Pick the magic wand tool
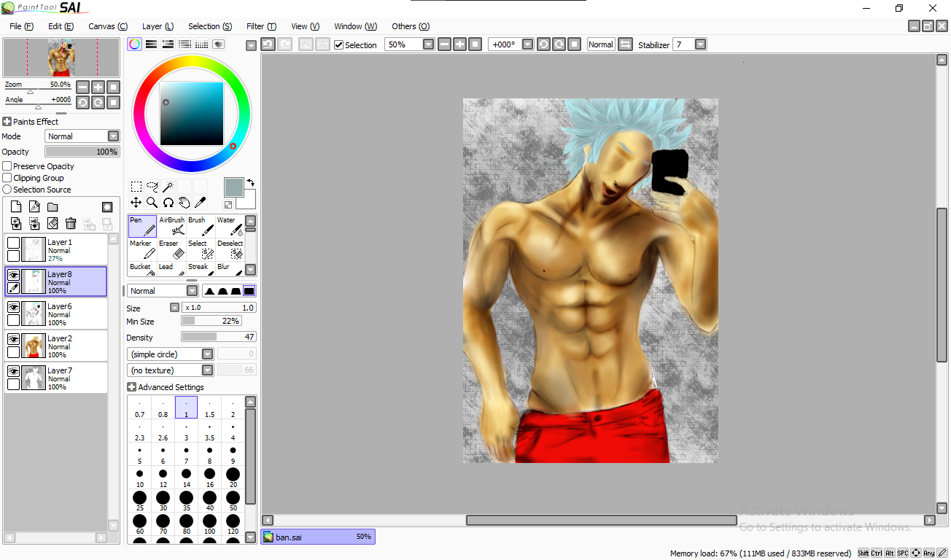This screenshot has width=951, height=560. point(168,187)
